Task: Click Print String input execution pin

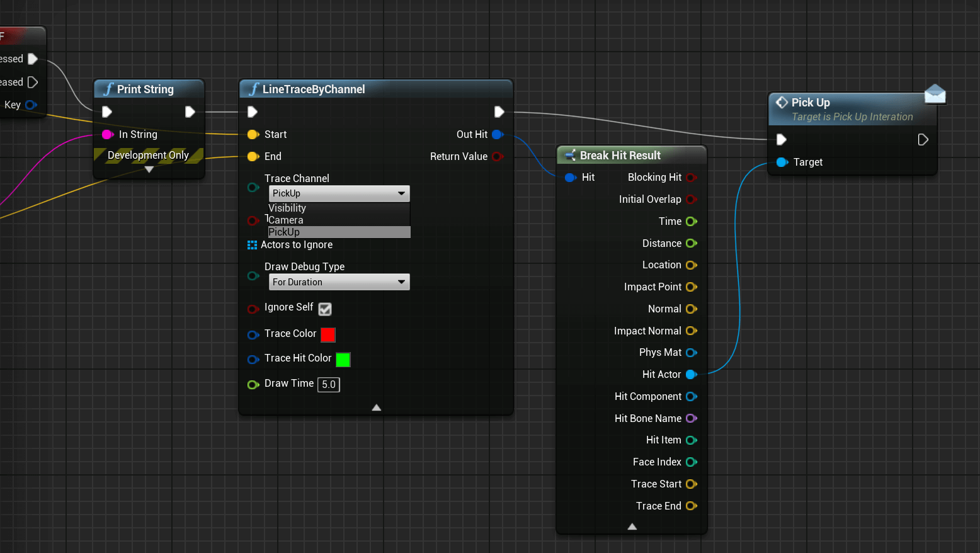Action: (x=107, y=112)
